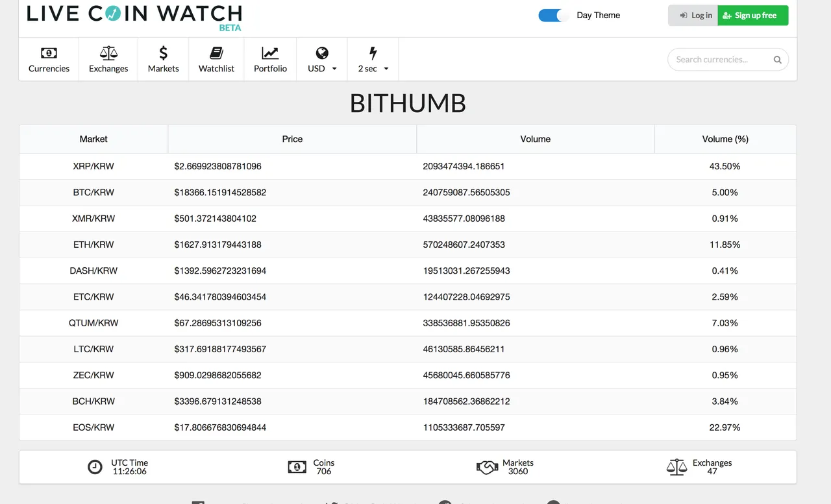Sort by the Market column header

tap(93, 139)
